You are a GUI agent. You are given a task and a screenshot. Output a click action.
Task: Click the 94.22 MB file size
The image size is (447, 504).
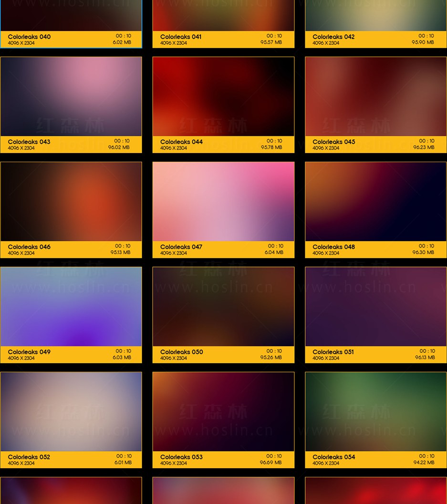coord(424,463)
